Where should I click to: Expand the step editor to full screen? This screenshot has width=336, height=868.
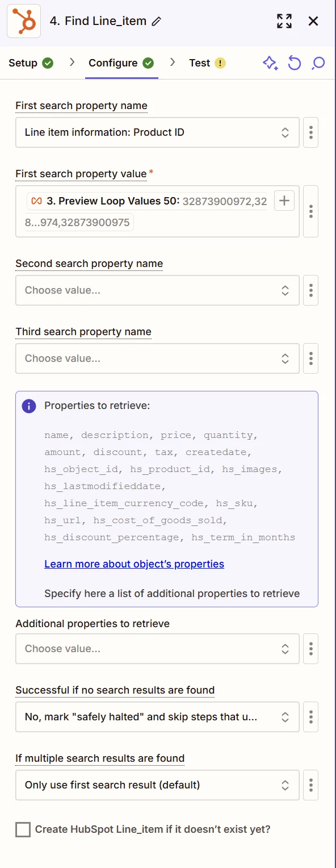tap(284, 21)
